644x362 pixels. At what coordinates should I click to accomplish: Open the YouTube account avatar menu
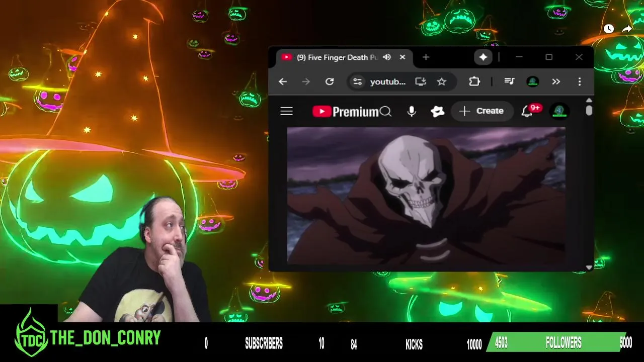tap(559, 111)
